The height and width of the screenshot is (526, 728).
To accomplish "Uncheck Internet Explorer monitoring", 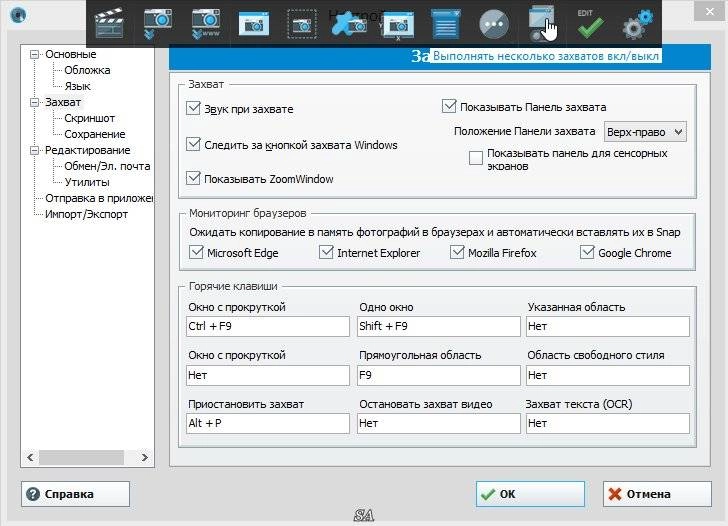I will [x=326, y=252].
